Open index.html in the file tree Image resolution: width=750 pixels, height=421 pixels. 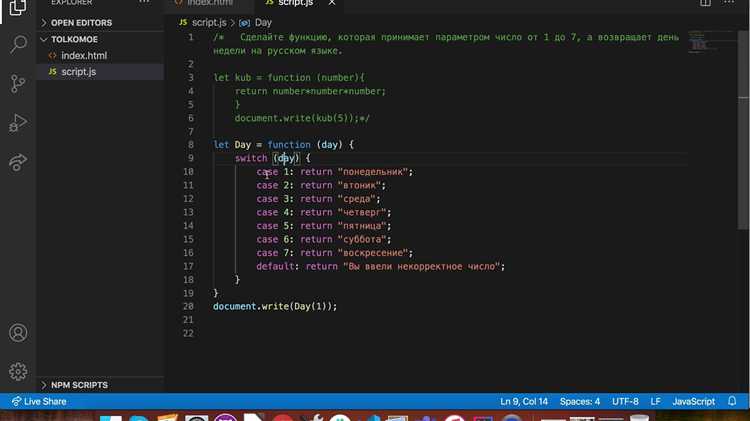[84, 55]
